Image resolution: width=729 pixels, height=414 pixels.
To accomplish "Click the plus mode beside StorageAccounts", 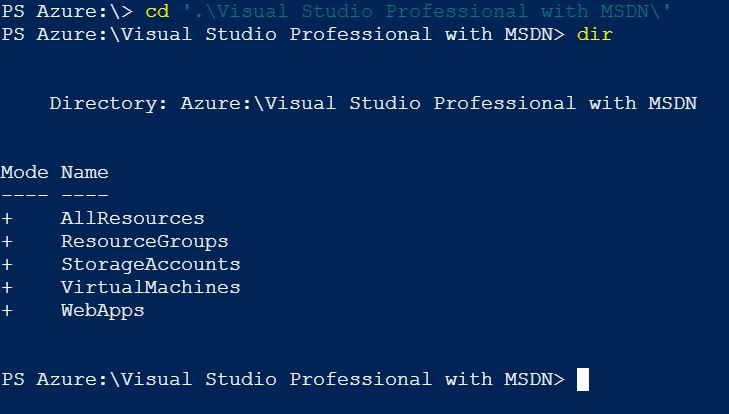I will click(x=7, y=264).
